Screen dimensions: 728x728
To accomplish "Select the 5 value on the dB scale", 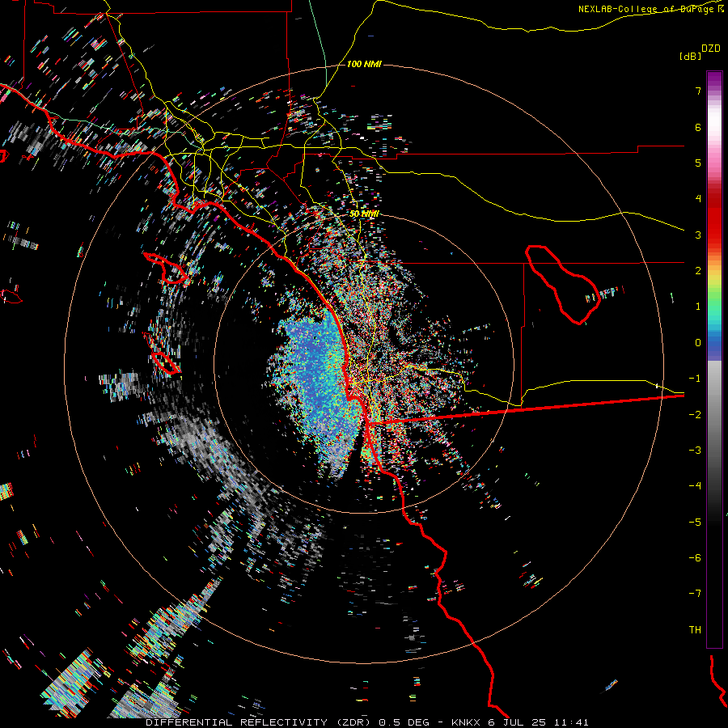I will tap(698, 163).
